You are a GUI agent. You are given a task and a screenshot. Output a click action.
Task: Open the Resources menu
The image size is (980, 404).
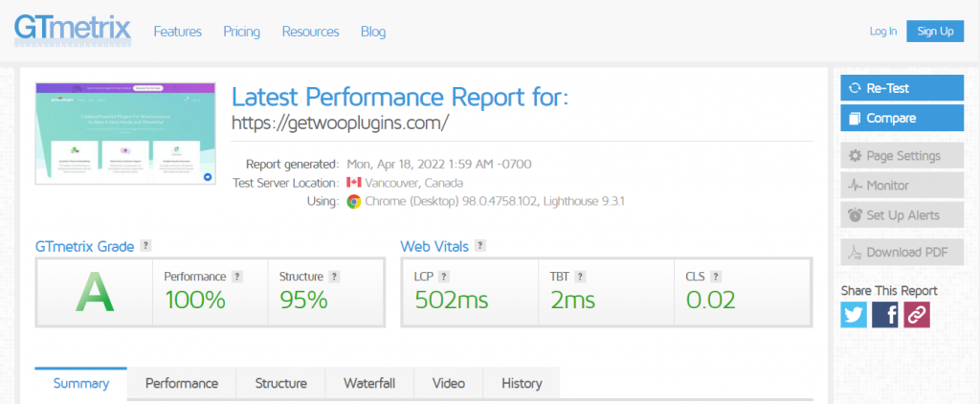pos(311,32)
